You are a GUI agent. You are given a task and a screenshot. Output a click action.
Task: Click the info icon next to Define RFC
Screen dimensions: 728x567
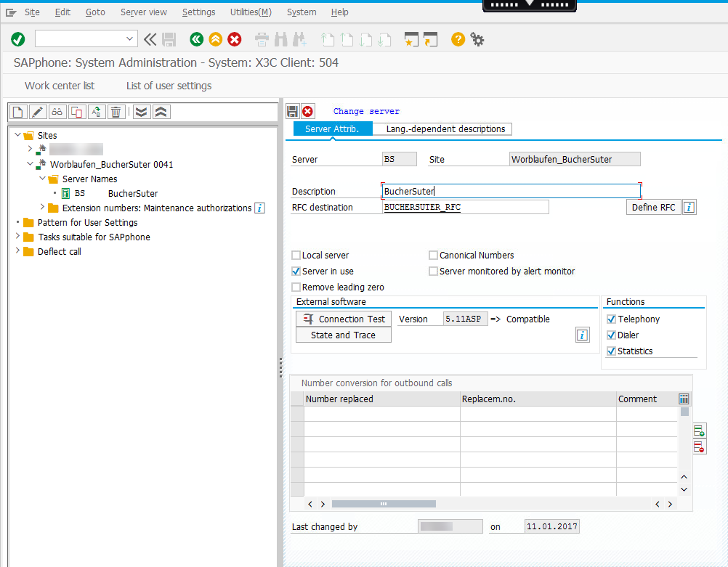tap(689, 208)
